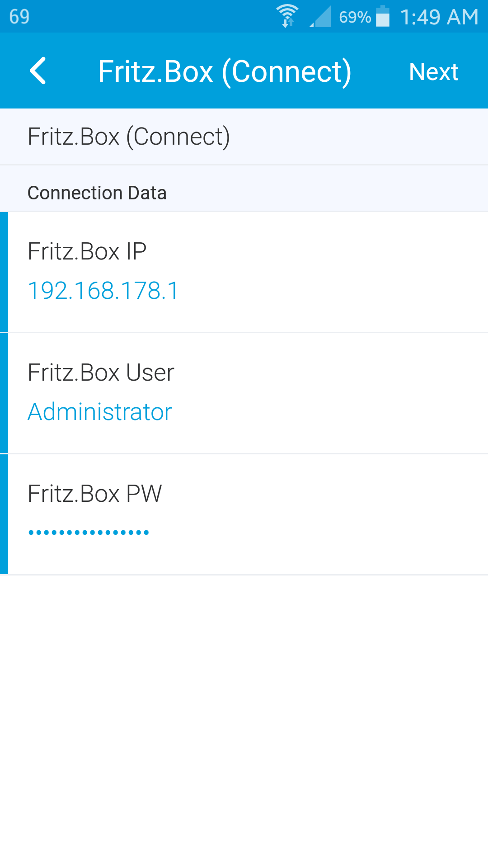The width and height of the screenshot is (488, 868).
Task: Tap the masked password dots
Action: tap(89, 533)
